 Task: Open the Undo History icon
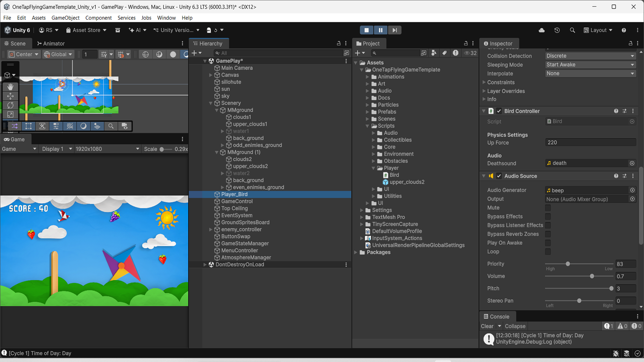pos(557,30)
